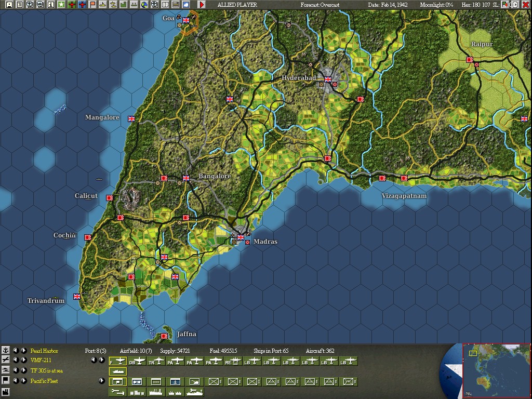
Task: Click the white star toolbar icon
Action: [x=61, y=4]
